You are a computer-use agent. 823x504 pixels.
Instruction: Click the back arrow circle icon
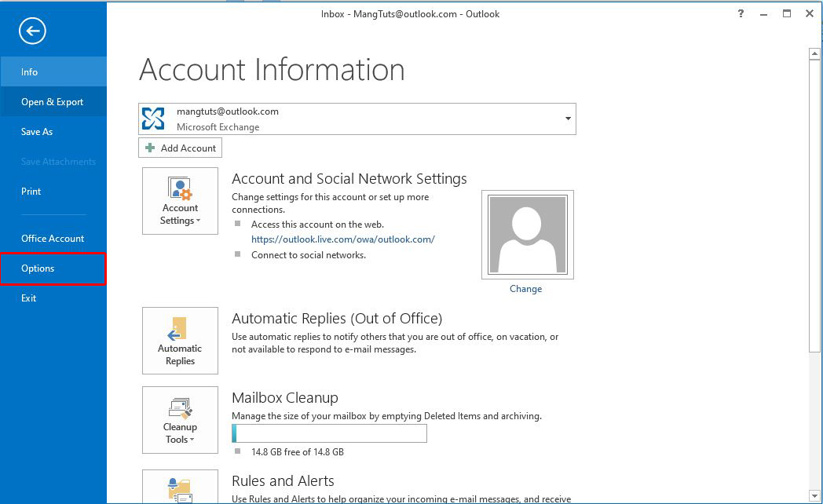tap(32, 31)
